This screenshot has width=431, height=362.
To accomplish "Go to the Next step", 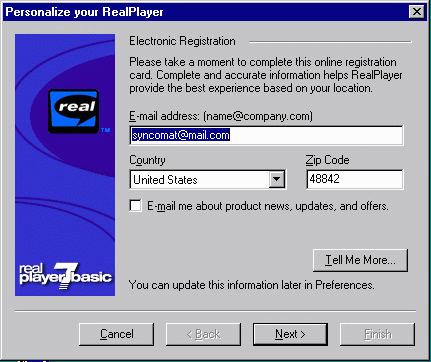I will click(x=290, y=334).
